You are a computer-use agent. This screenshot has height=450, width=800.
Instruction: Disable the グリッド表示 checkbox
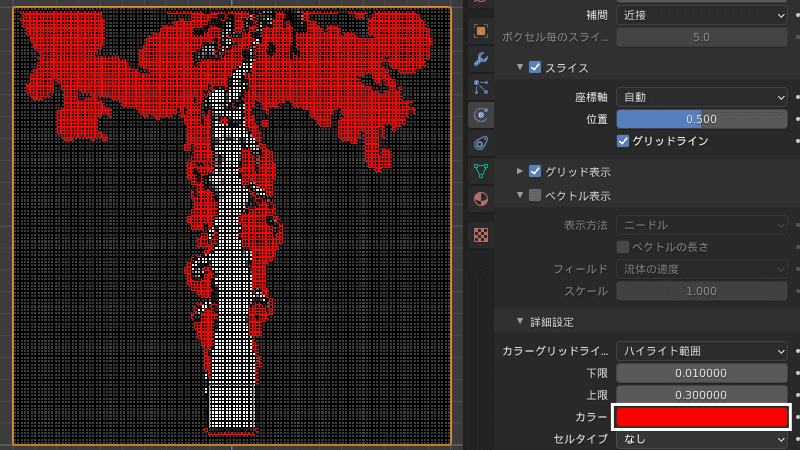click(x=535, y=171)
